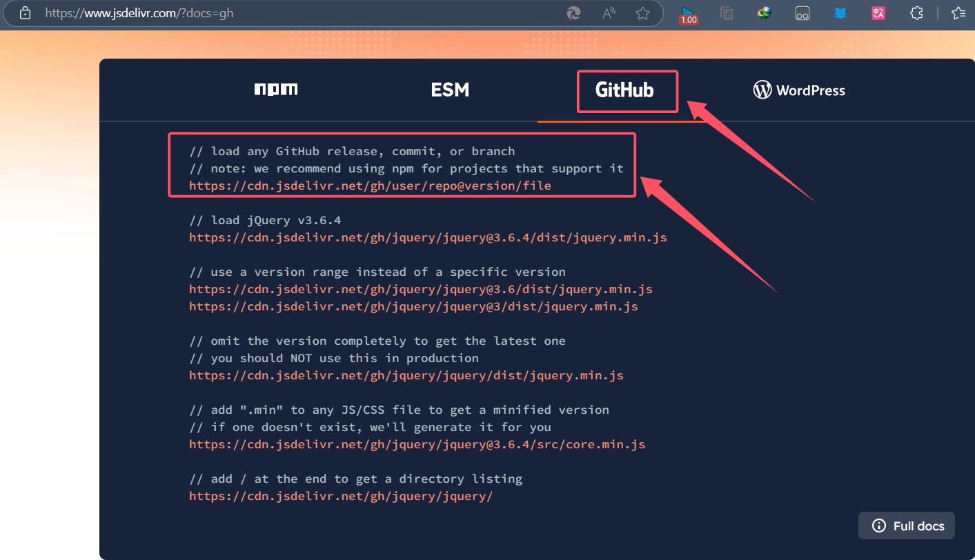Viewport: 975px width, 560px height.
Task: Select the GitHub tab
Action: pyautogui.click(x=624, y=90)
